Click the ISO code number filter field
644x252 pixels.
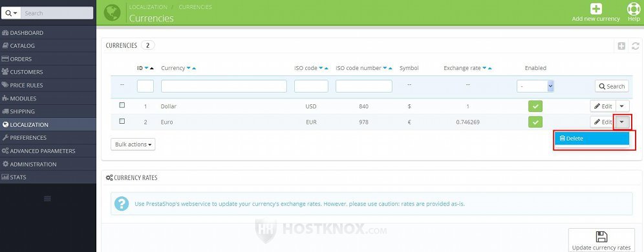pyautogui.click(x=364, y=86)
